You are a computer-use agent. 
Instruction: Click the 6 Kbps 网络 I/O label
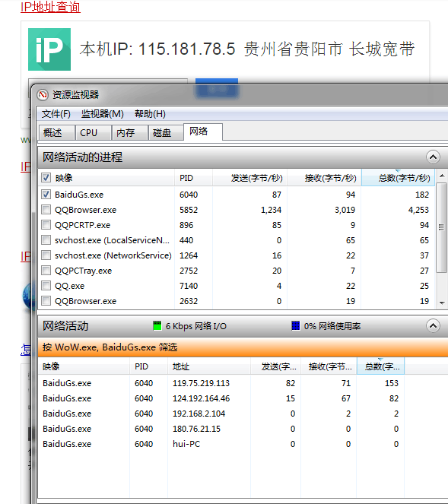[196, 326]
